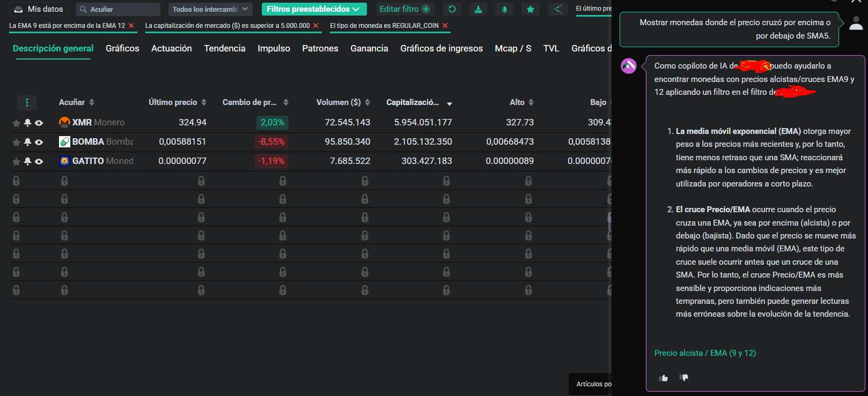The image size is (868, 396).
Task: Remove the REGULAR_COIN type filter chip
Action: 445,25
